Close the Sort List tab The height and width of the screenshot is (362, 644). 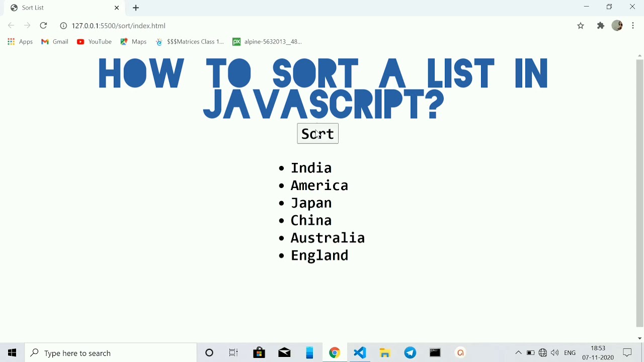pyautogui.click(x=117, y=8)
